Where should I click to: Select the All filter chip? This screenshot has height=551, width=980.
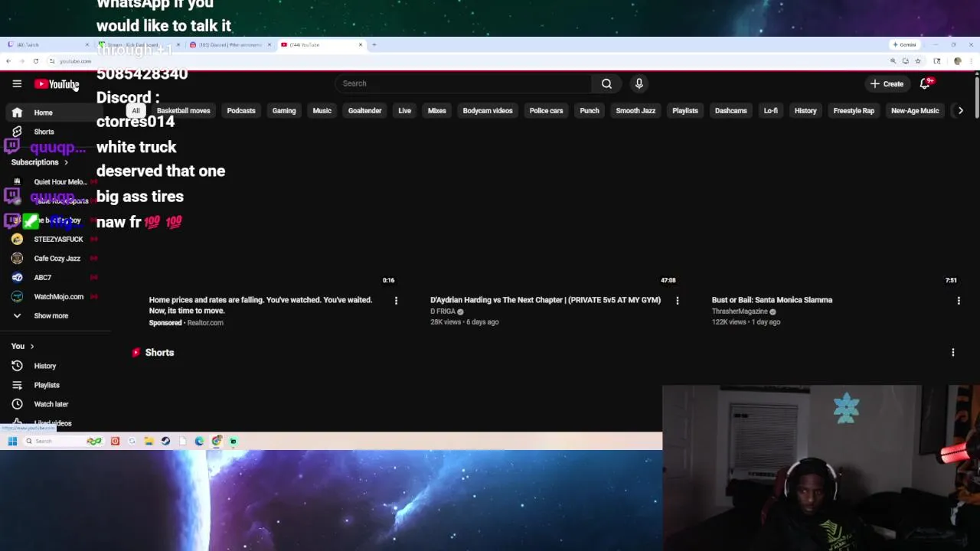(136, 111)
